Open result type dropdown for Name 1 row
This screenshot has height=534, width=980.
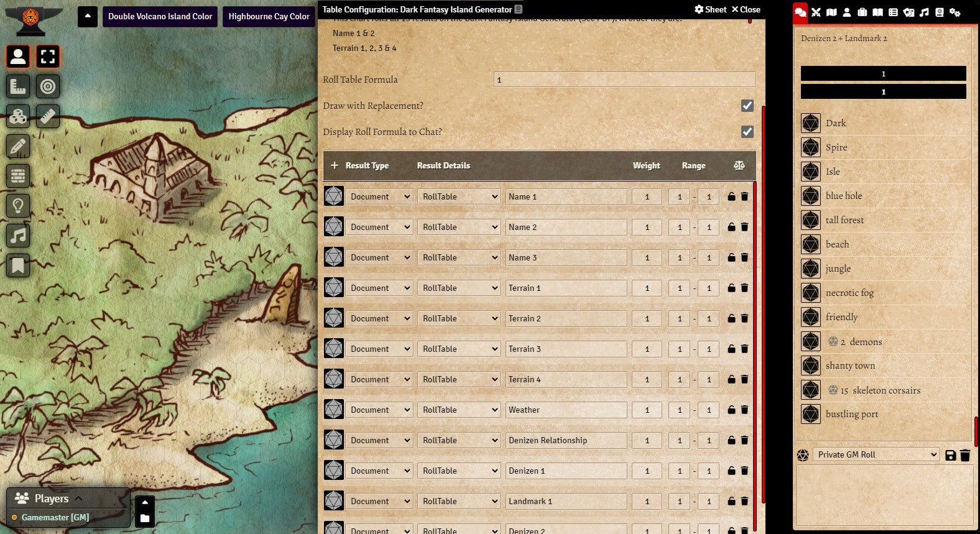pos(379,197)
